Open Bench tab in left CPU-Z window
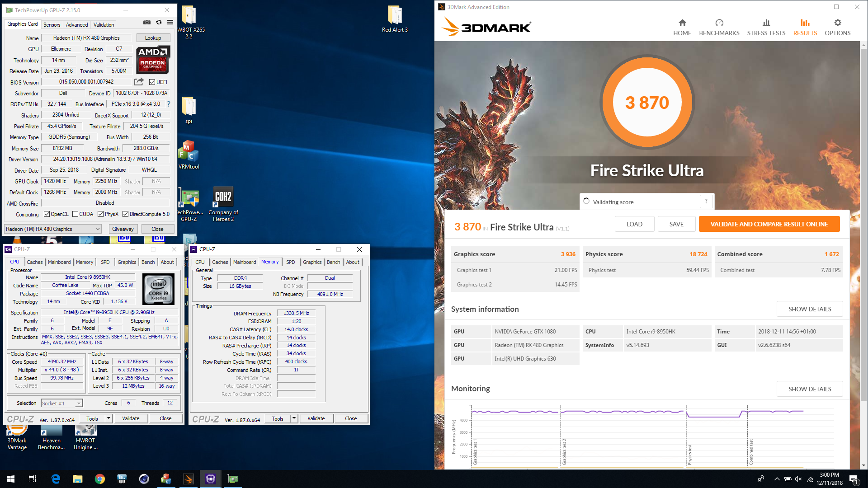 [x=148, y=262]
